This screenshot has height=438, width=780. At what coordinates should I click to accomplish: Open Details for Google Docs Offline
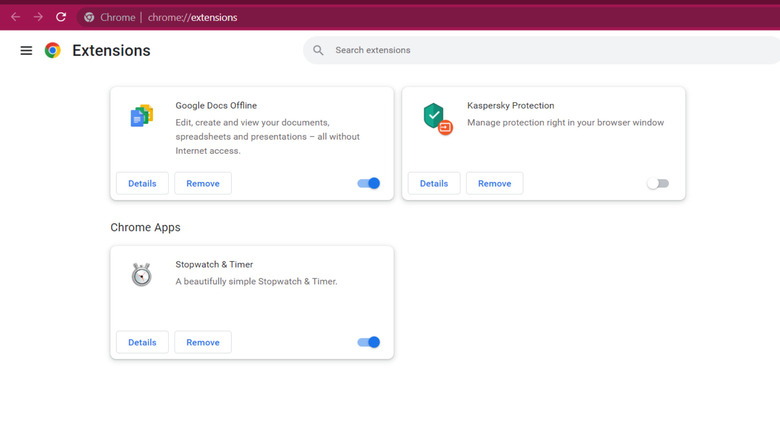pos(142,183)
